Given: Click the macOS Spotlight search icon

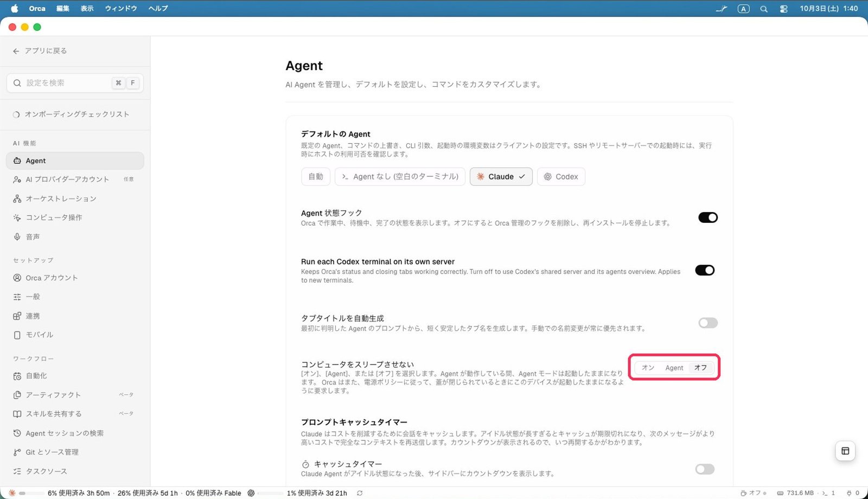Looking at the screenshot, I should point(764,9).
